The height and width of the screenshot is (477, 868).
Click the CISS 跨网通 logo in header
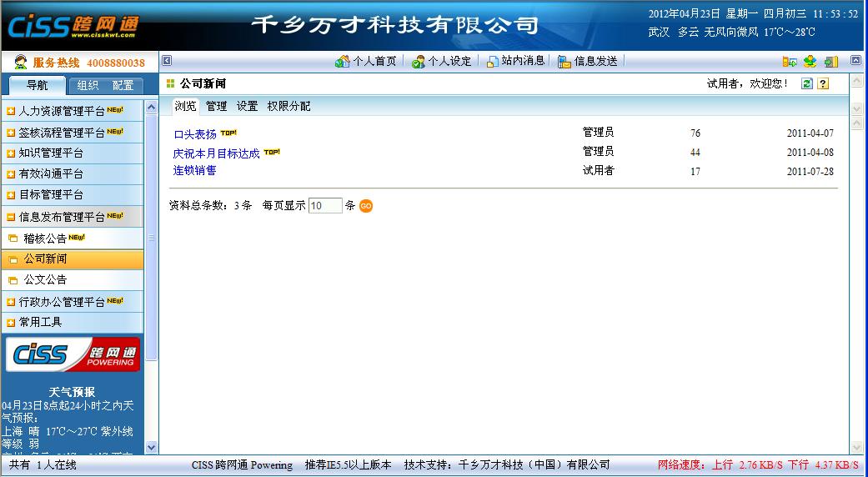[x=73, y=26]
